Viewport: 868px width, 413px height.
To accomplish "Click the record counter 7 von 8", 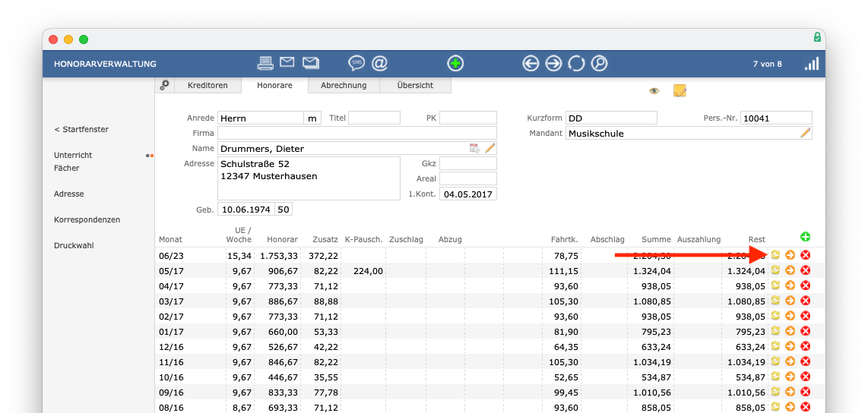I will click(x=767, y=64).
